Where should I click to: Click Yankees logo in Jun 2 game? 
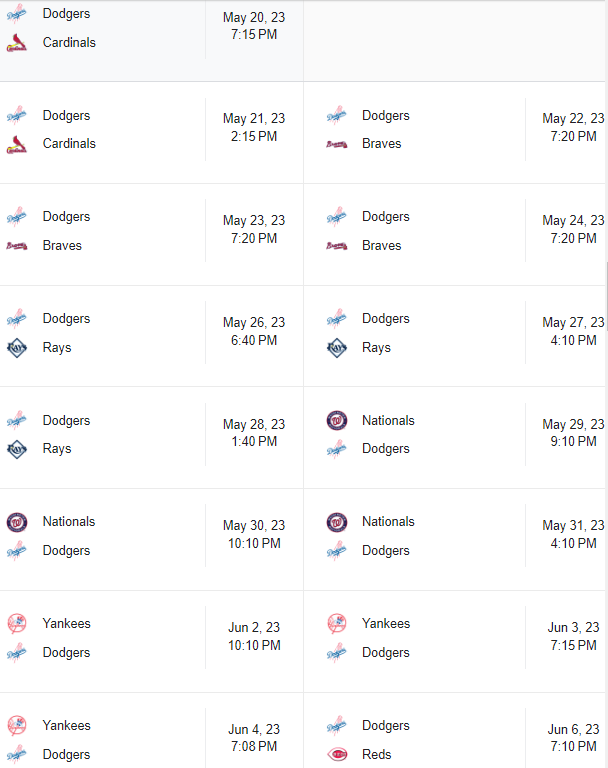[17, 624]
